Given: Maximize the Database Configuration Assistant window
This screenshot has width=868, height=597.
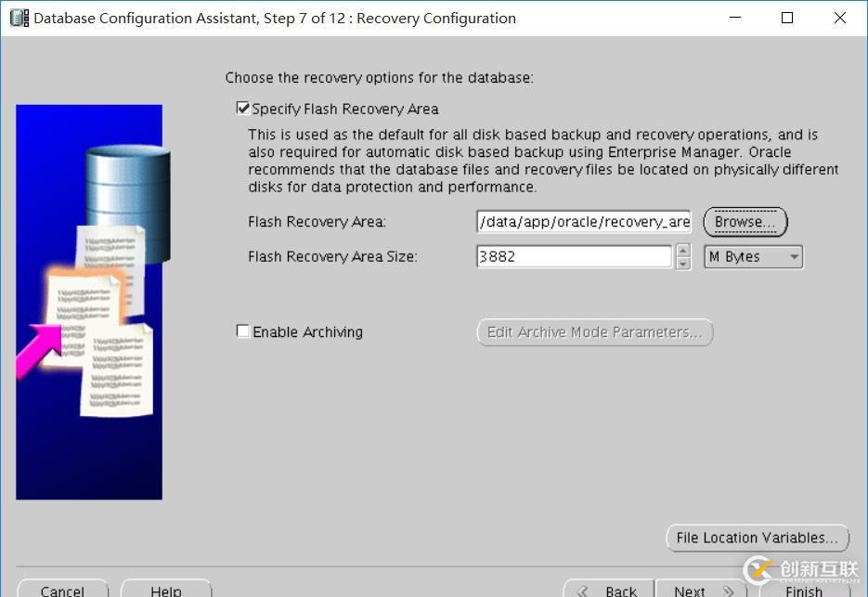Looking at the screenshot, I should 787,18.
